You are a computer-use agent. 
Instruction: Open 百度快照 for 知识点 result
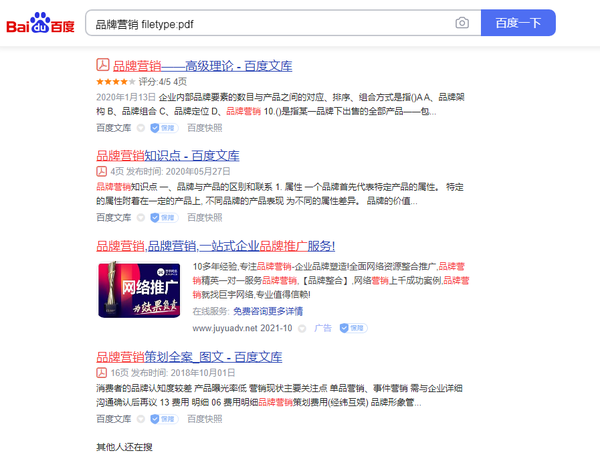(x=205, y=218)
